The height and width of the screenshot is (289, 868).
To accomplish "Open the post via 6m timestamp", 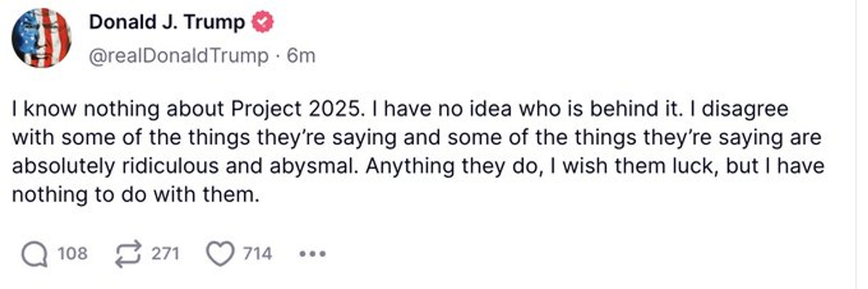I will click(301, 56).
